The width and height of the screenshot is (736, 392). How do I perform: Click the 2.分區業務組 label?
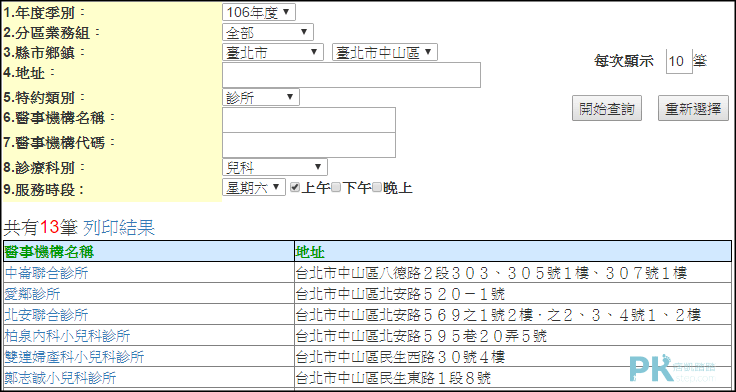(52, 32)
